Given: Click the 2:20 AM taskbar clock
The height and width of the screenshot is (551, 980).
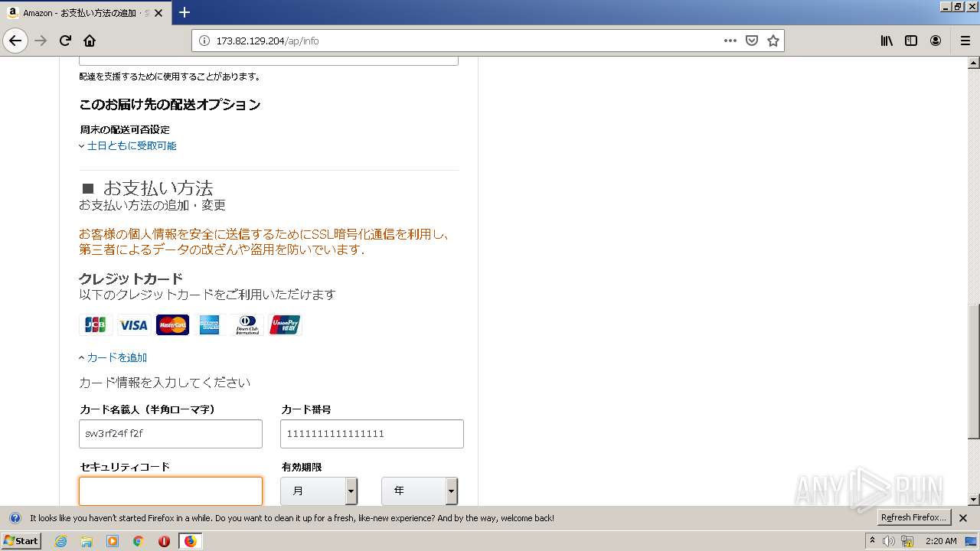Looking at the screenshot, I should 941,541.
